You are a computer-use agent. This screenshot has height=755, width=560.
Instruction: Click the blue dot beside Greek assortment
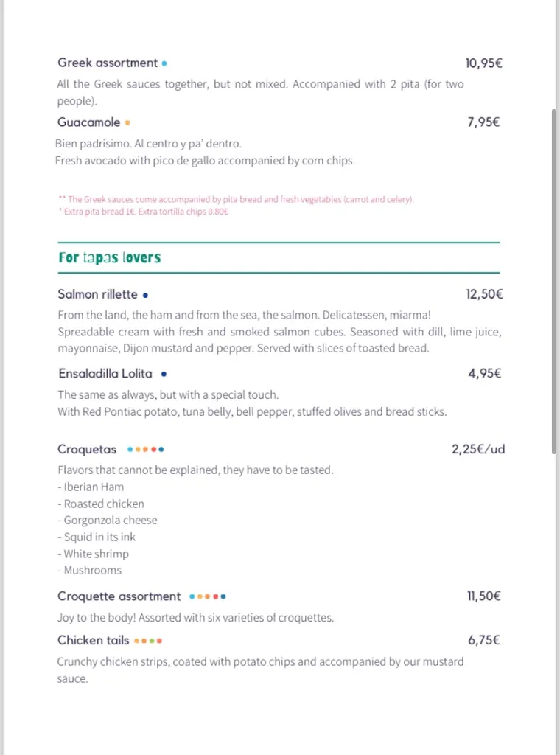[x=164, y=63]
